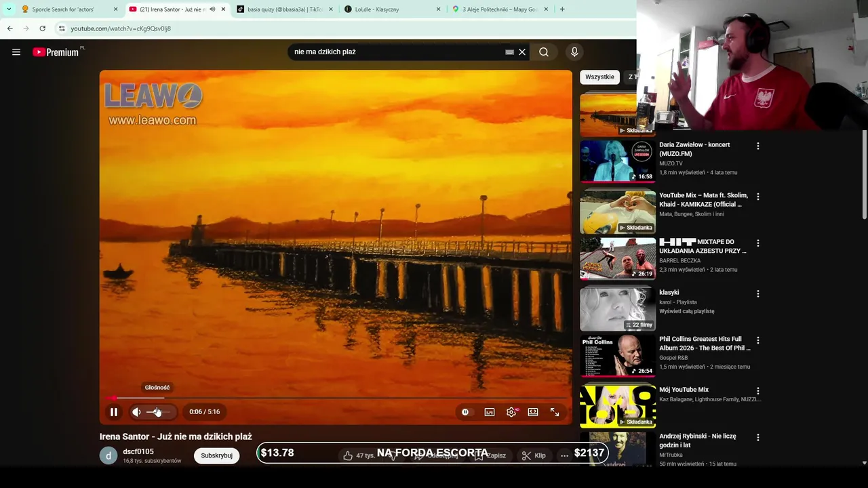Close the Irena Santor YouTube tab
The width and height of the screenshot is (868, 488).
[223, 9]
